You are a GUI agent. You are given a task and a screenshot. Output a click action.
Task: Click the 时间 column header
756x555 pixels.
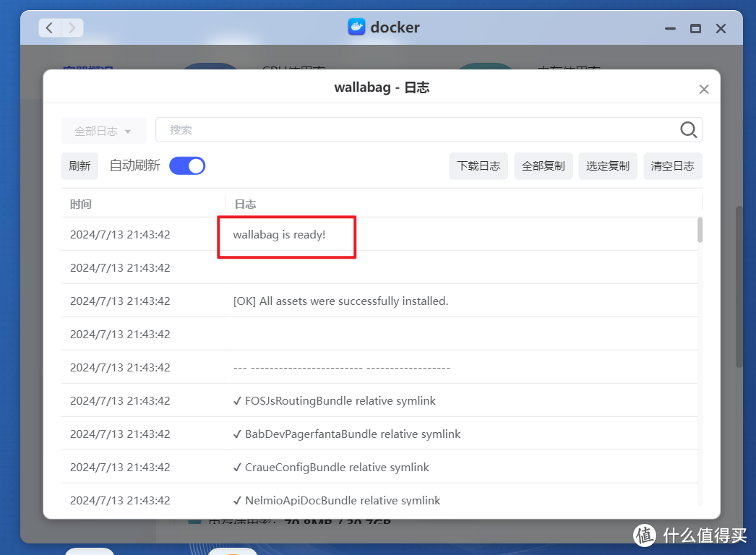(81, 204)
